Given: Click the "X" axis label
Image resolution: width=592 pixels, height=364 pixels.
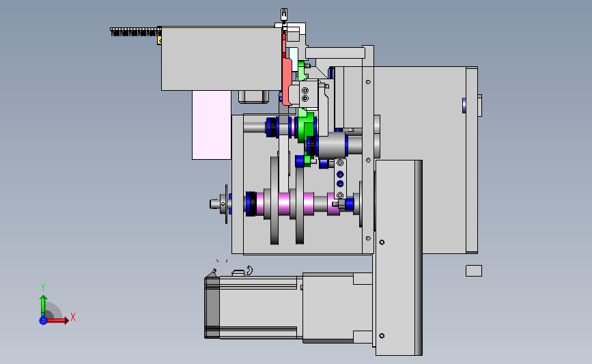Looking at the screenshot, I should 73,317.
